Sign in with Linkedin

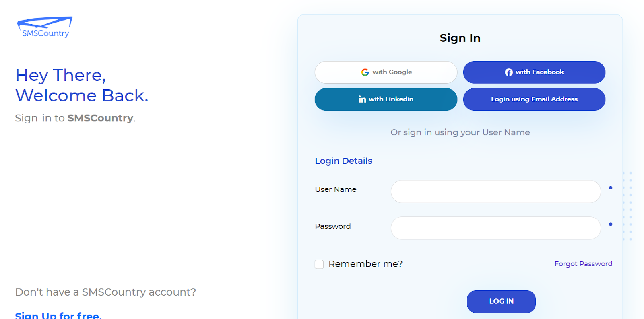tap(386, 99)
